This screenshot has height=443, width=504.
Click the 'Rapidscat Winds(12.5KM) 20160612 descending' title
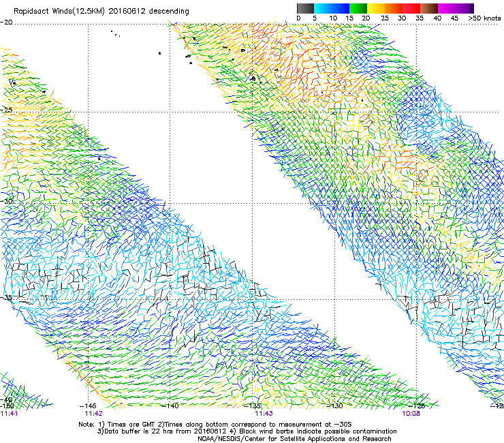click(101, 12)
